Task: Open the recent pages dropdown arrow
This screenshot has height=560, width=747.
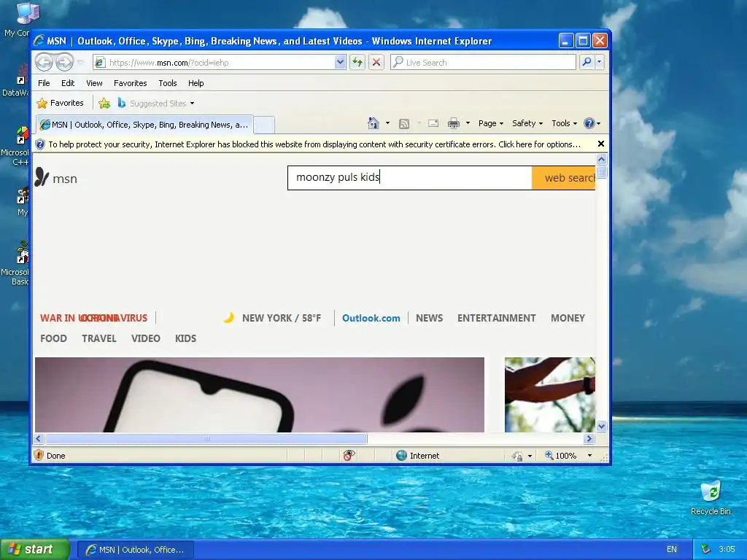Action: tap(80, 63)
